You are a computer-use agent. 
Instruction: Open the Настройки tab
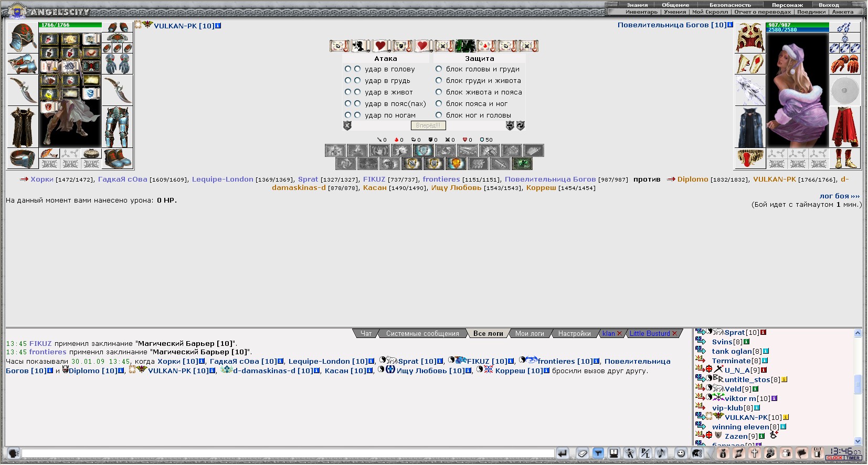click(574, 333)
